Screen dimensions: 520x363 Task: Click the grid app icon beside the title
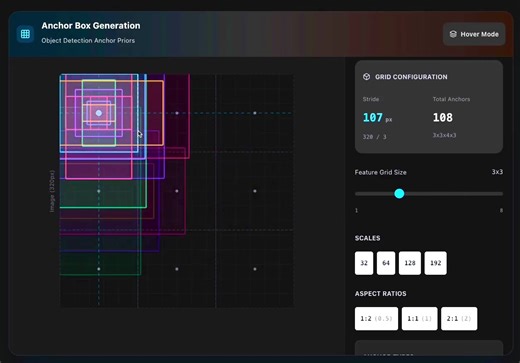[25, 34]
